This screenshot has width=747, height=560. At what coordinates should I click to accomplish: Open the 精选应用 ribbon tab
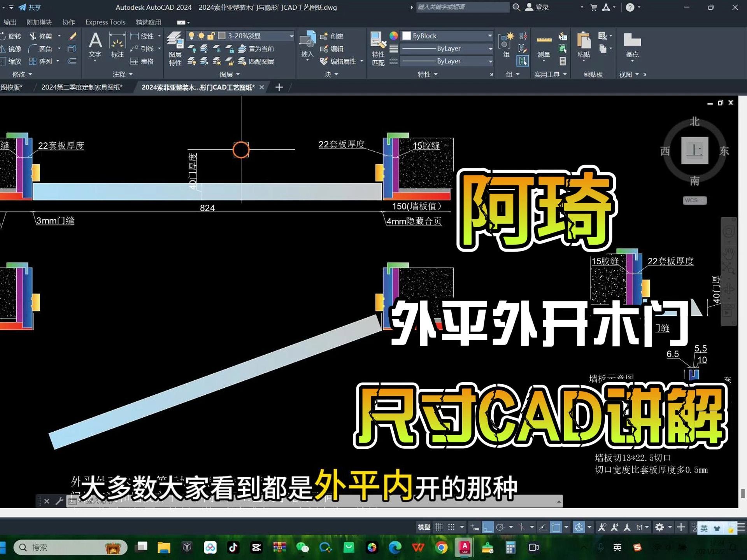coord(148,22)
